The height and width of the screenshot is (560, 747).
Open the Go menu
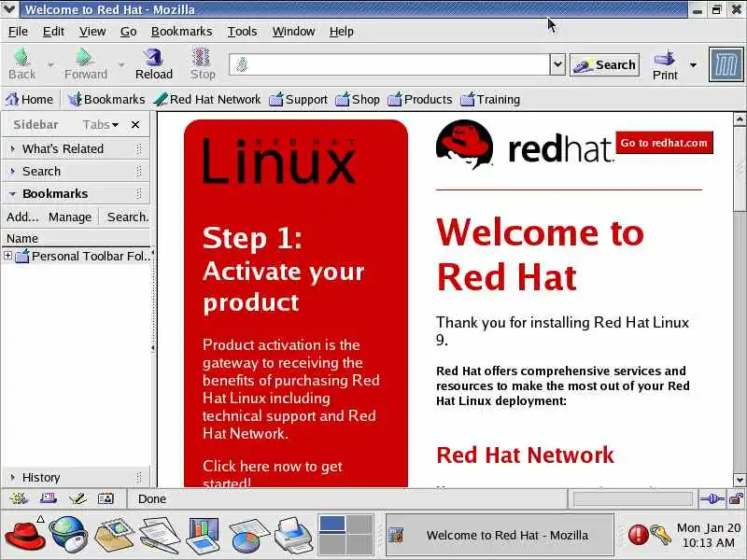point(128,32)
